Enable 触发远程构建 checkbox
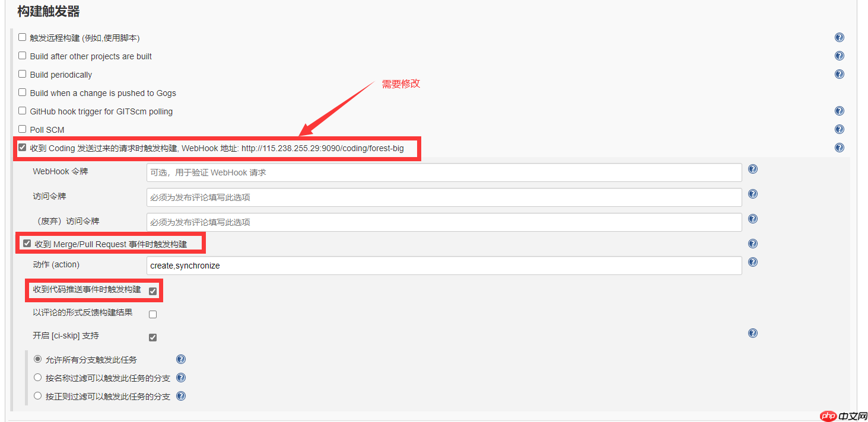 click(22, 37)
